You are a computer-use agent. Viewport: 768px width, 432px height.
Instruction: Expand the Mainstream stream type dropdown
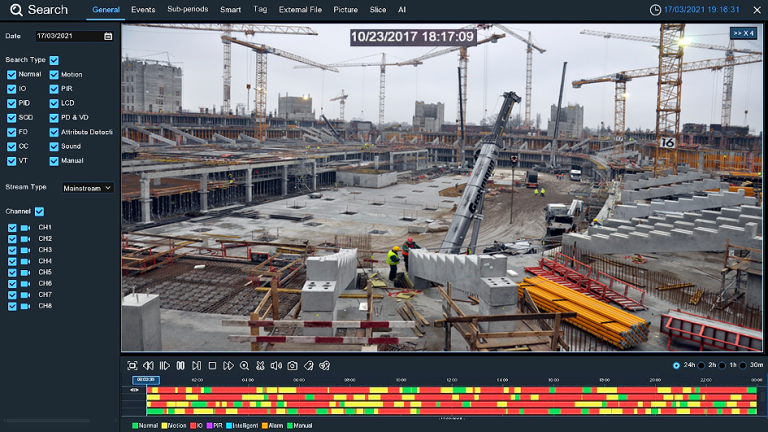[x=87, y=187]
